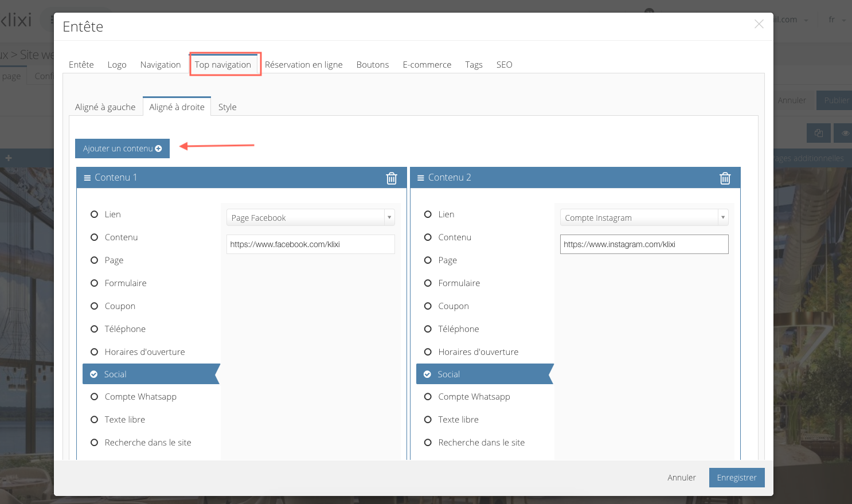Select Social option in Contenu 1
Screen dimensions: 852x504
(x=151, y=374)
